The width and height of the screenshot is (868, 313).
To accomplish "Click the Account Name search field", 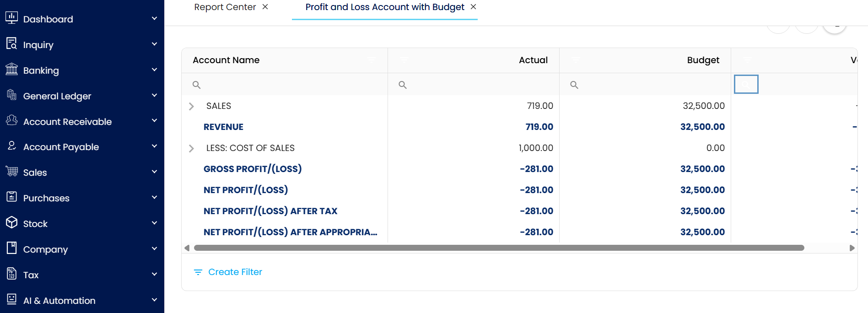I will (x=288, y=85).
